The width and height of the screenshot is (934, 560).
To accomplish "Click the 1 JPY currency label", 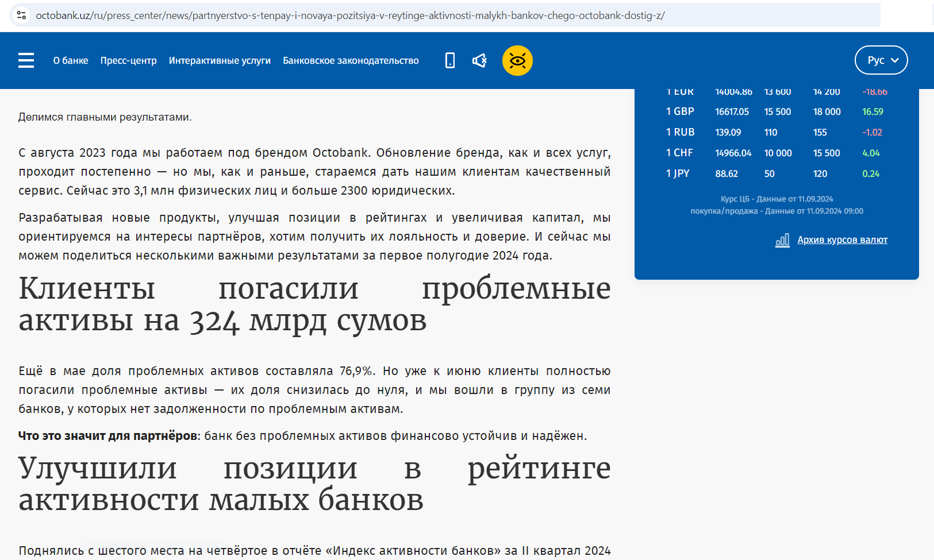I will [x=678, y=173].
